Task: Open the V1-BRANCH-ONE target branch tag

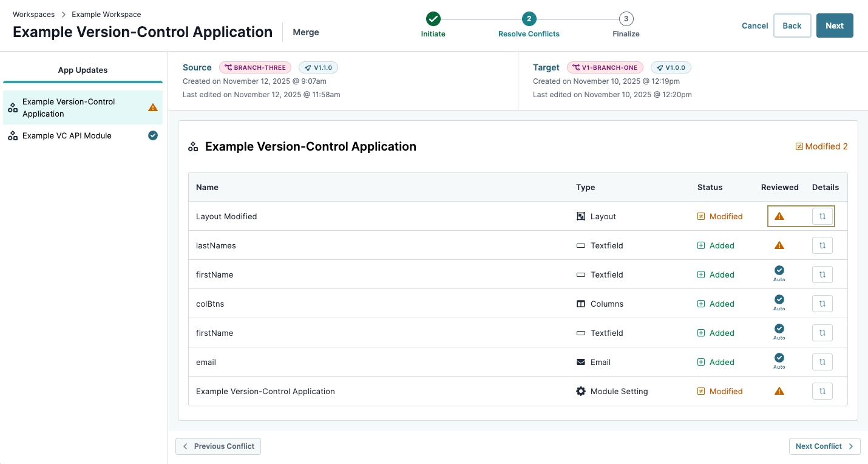Action: 605,67
